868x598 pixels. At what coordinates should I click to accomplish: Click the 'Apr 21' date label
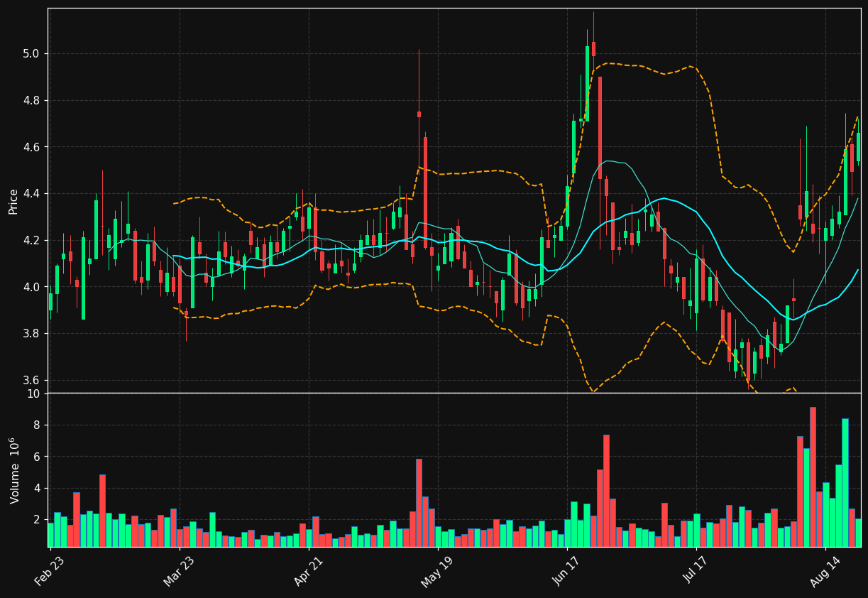tap(309, 571)
